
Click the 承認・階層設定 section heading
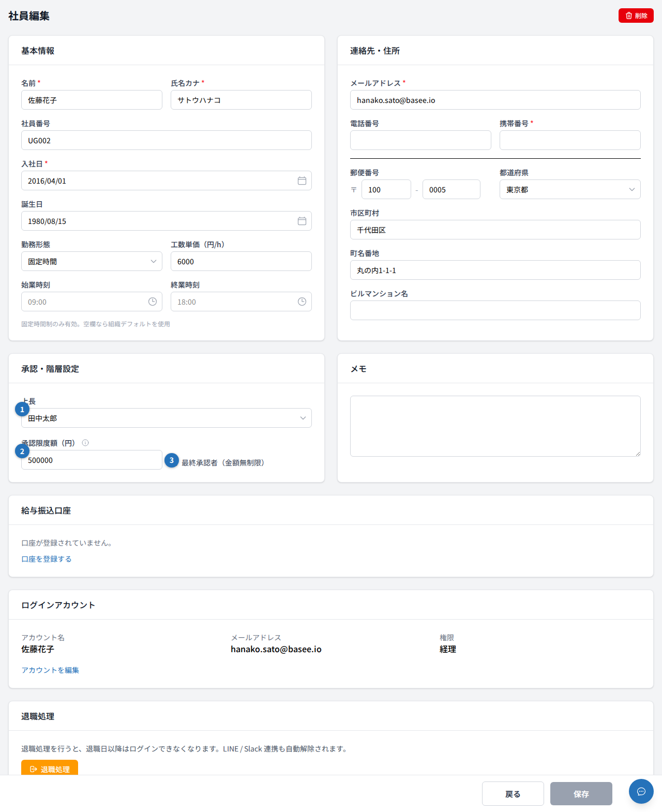[x=50, y=369]
